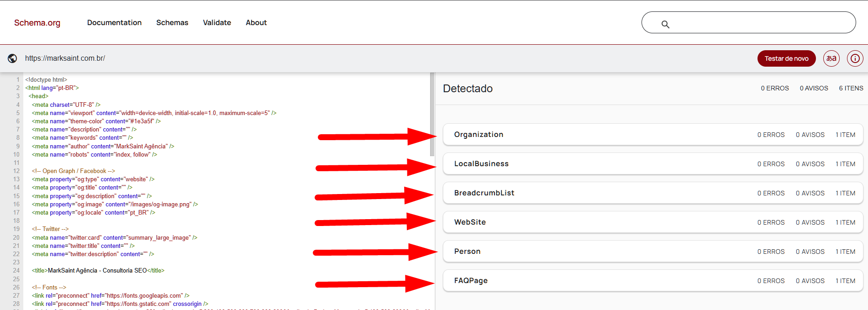Image resolution: width=868 pixels, height=310 pixels.
Task: Click the info circle icon
Action: tap(855, 58)
